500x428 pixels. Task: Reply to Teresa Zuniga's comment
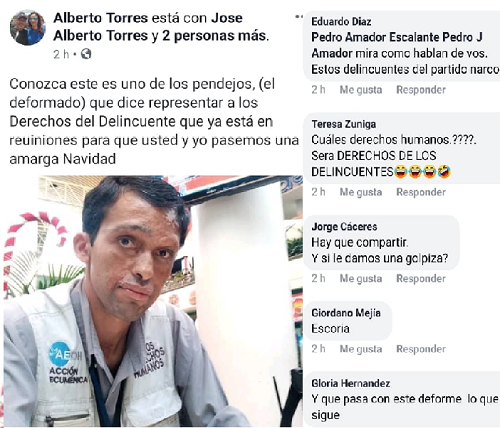click(421, 192)
